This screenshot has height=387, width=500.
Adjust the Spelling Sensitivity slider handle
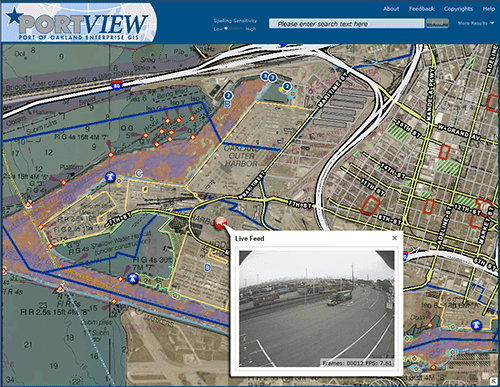(x=226, y=29)
